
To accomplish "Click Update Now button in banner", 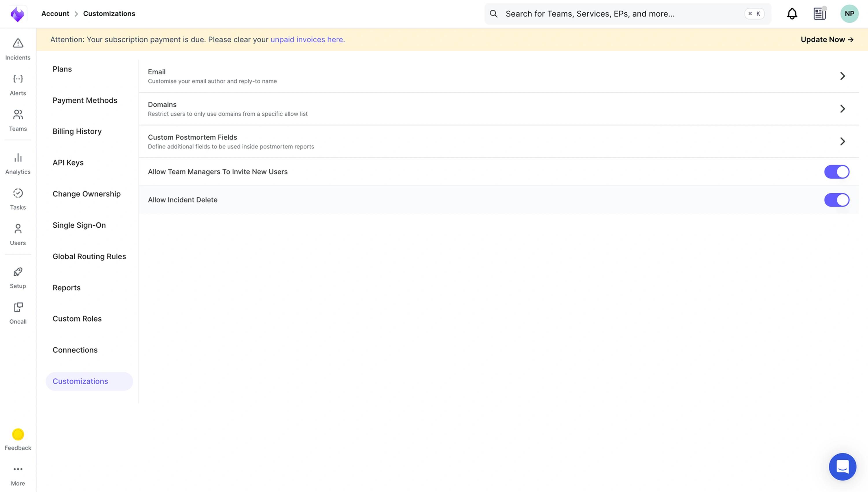I will (827, 40).
